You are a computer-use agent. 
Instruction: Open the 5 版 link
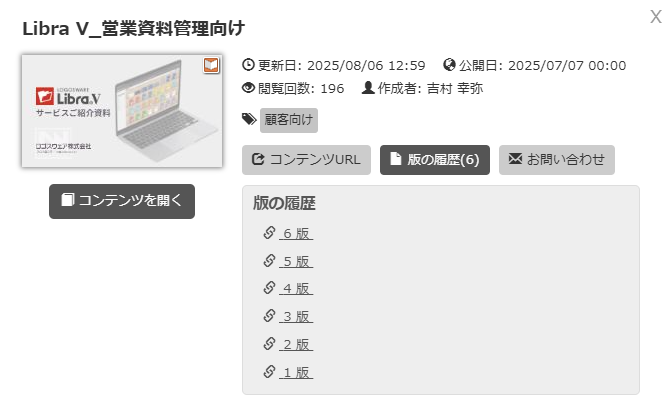click(296, 262)
